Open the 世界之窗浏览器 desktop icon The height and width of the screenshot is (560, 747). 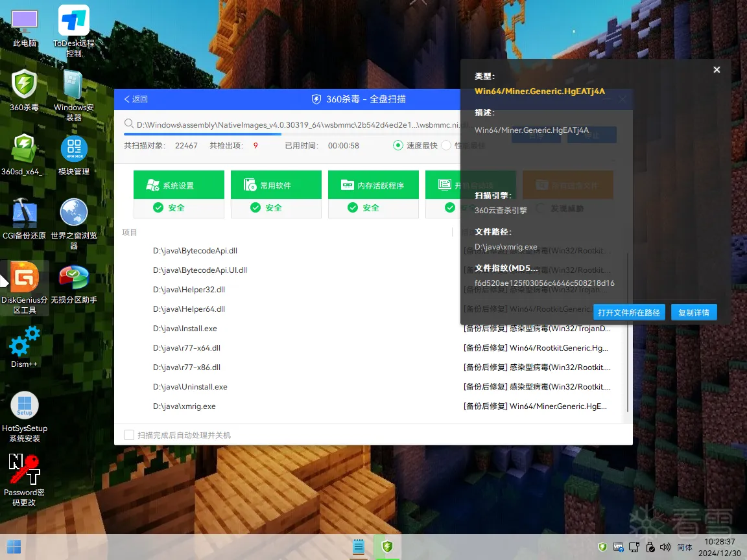click(x=74, y=224)
